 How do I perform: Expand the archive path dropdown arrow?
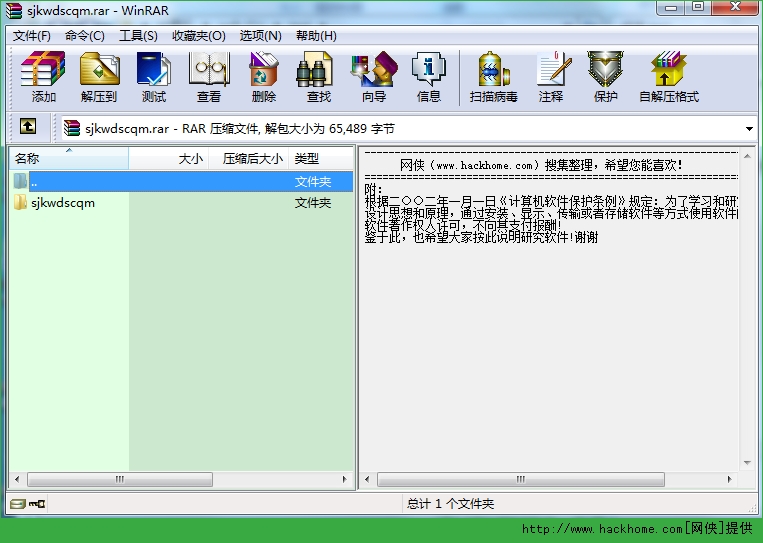pyautogui.click(x=749, y=129)
